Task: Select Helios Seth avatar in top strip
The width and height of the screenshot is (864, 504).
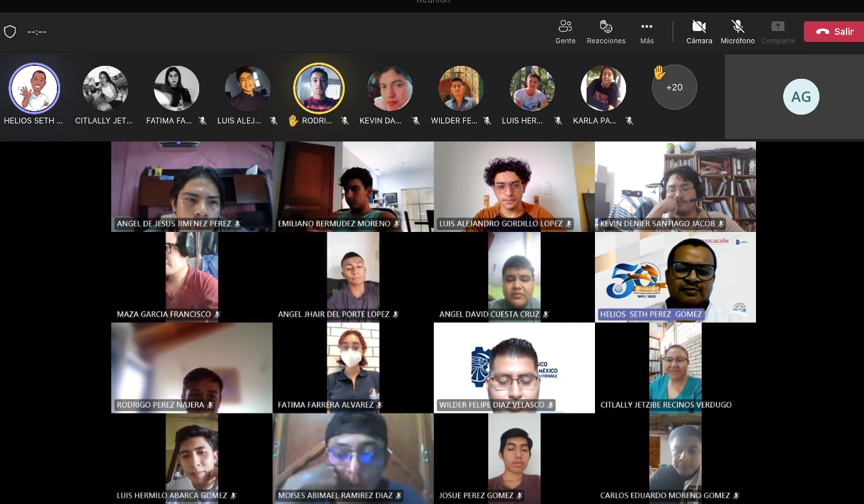Action: click(34, 89)
